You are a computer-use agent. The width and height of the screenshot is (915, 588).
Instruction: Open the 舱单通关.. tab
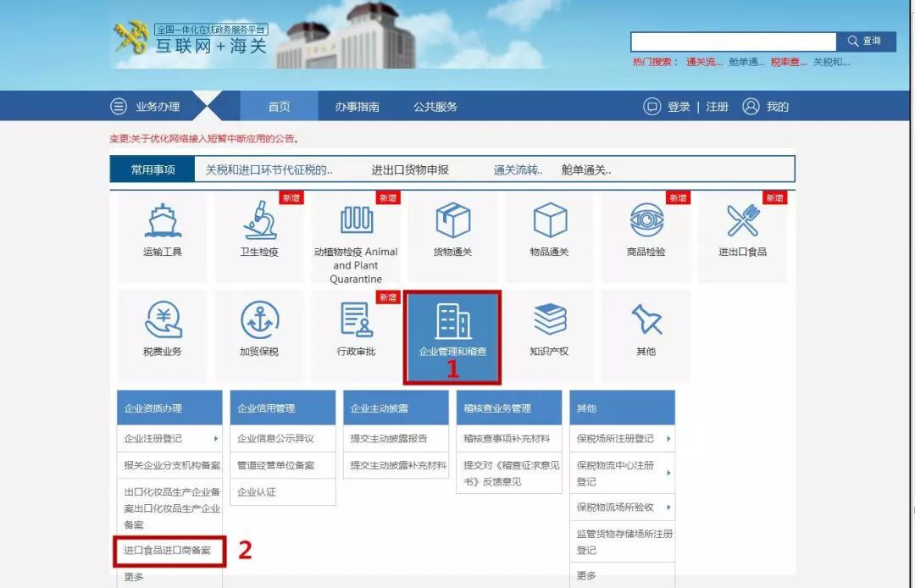(586, 169)
